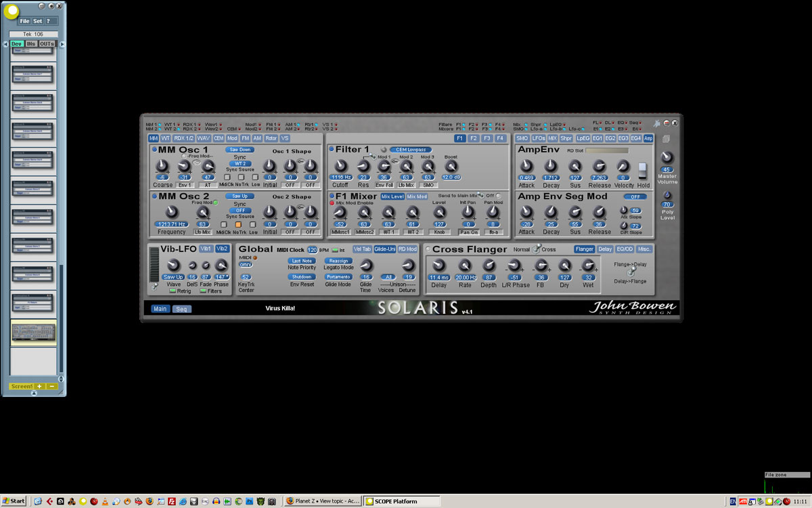Click the Poly Level knob
This screenshot has height=508, width=812.
(668, 196)
